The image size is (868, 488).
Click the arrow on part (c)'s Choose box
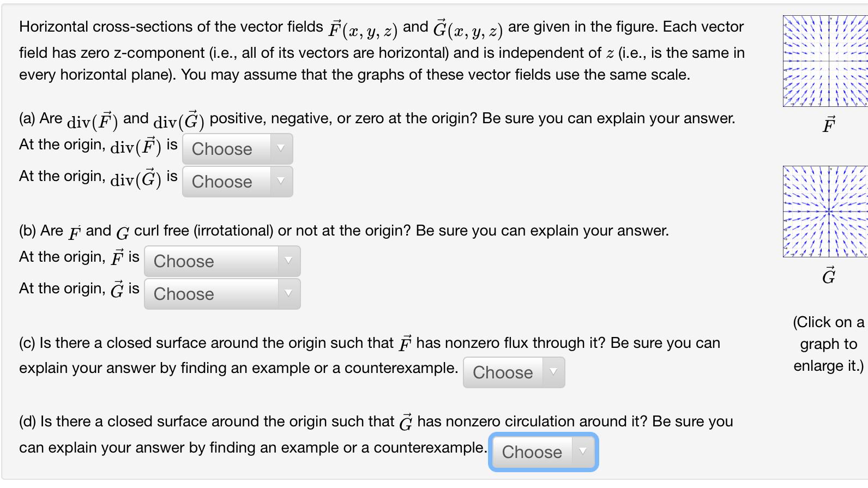tap(552, 371)
